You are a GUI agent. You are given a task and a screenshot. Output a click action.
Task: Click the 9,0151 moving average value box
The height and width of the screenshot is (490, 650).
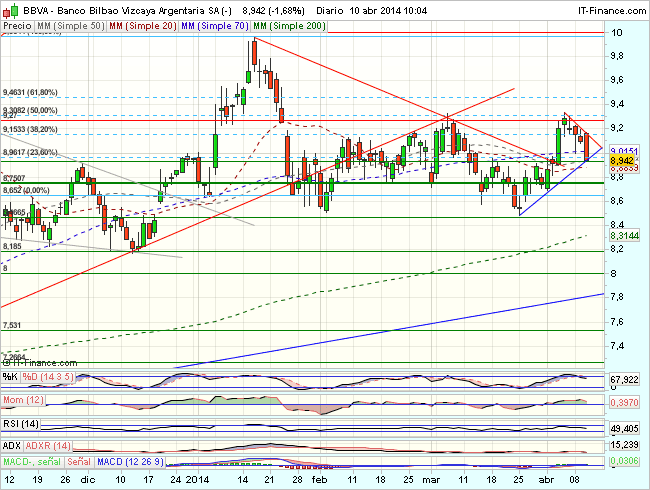point(624,150)
